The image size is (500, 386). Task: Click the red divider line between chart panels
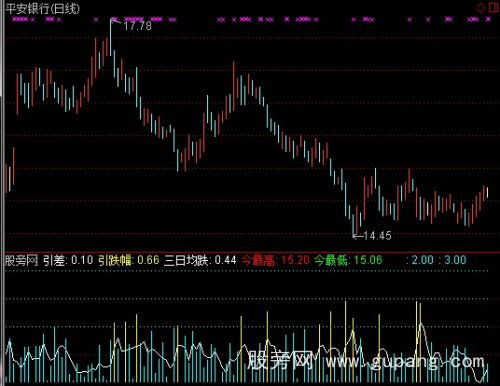tap(250, 252)
